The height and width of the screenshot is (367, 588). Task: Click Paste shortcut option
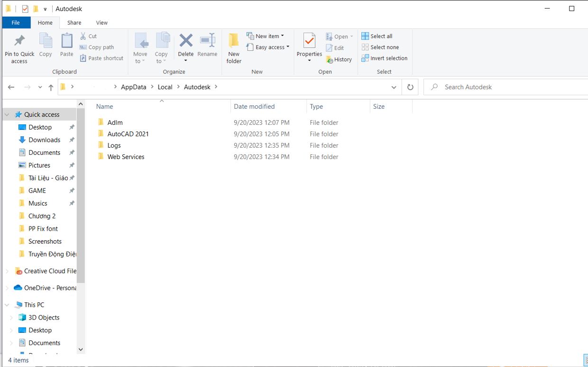coord(101,58)
